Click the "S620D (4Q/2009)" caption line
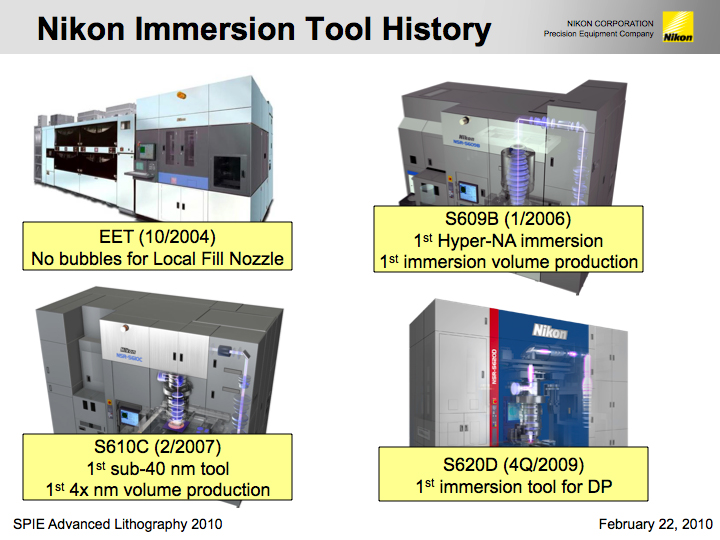Image resolution: width=720 pixels, height=540 pixels. [x=513, y=465]
